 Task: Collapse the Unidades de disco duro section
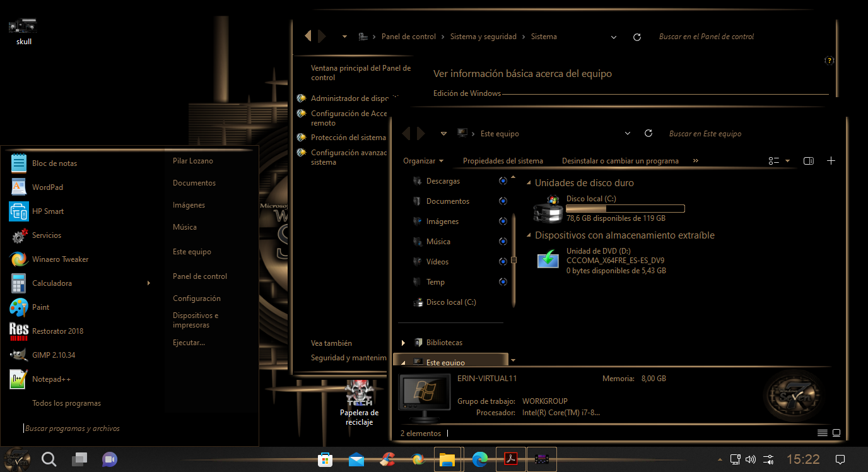[529, 182]
